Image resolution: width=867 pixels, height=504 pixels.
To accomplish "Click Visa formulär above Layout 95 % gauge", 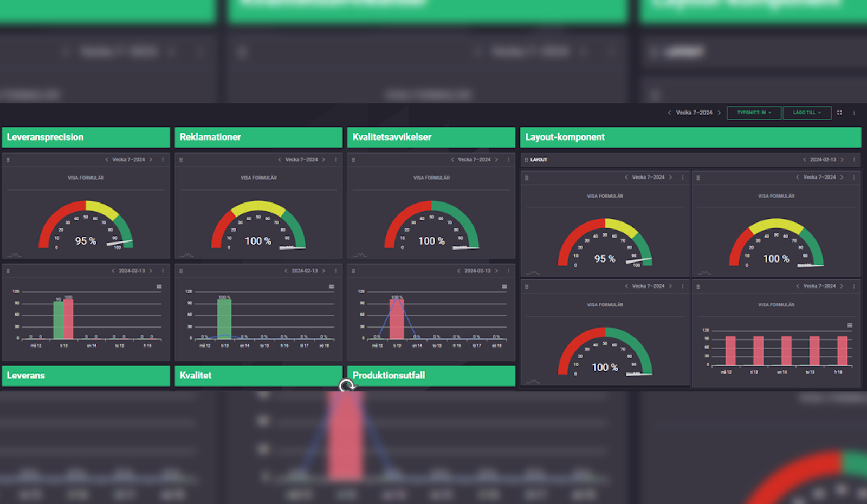I will click(605, 196).
